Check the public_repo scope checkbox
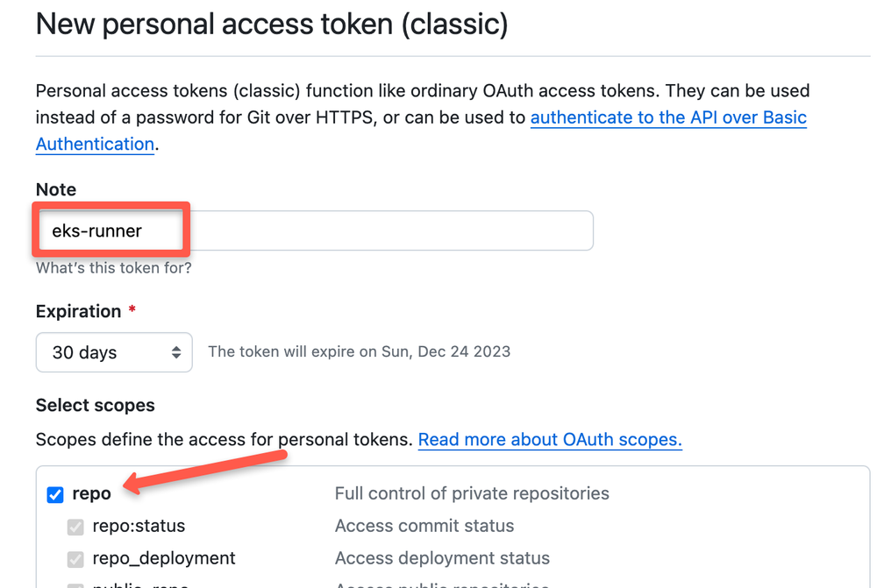The height and width of the screenshot is (588, 877). [x=75, y=585]
